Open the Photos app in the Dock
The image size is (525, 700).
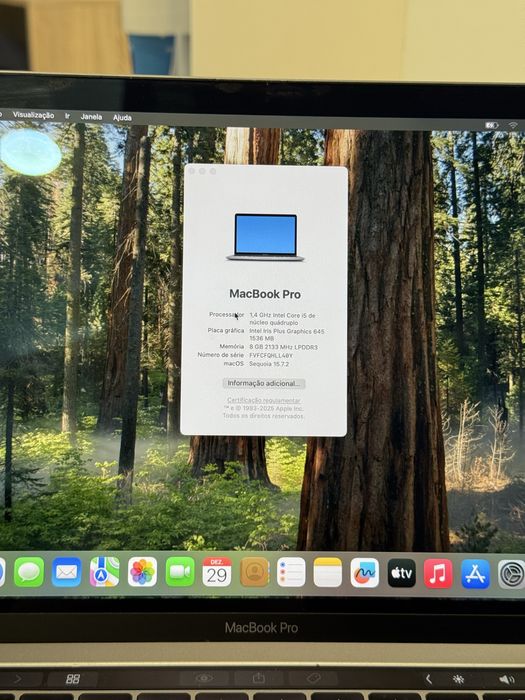(142, 572)
